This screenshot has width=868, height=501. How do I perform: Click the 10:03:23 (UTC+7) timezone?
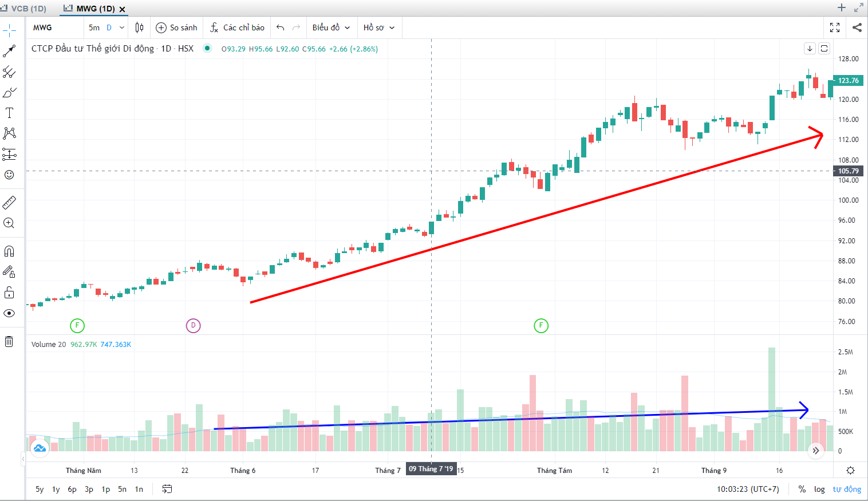tap(748, 489)
